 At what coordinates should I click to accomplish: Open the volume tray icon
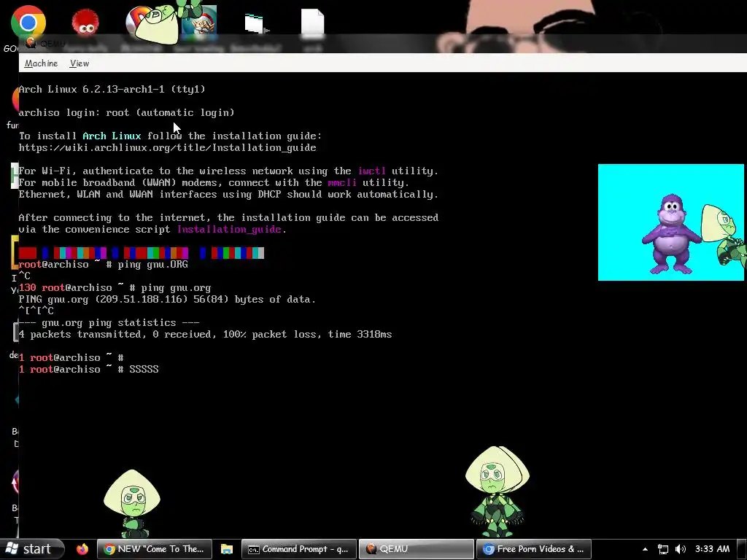681,549
